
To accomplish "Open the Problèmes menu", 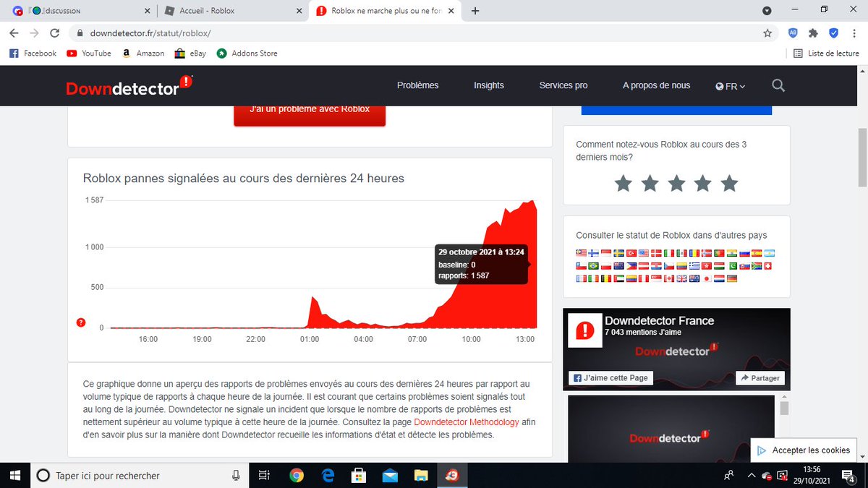I will 417,85.
